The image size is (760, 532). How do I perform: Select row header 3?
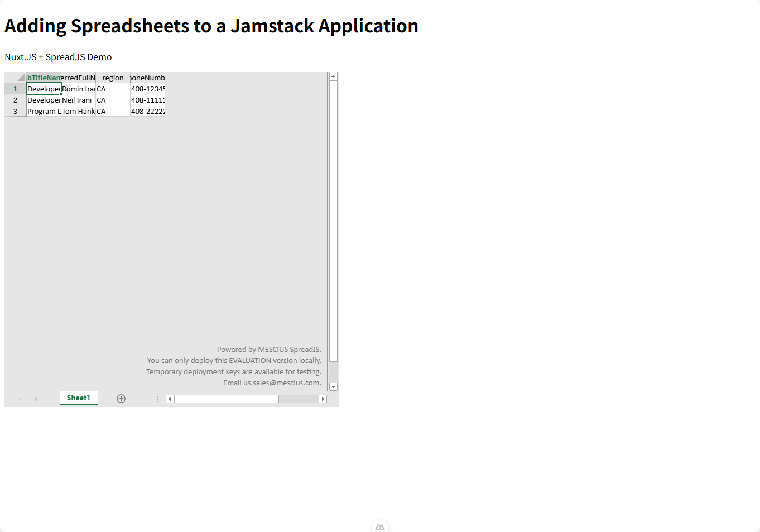[x=15, y=111]
